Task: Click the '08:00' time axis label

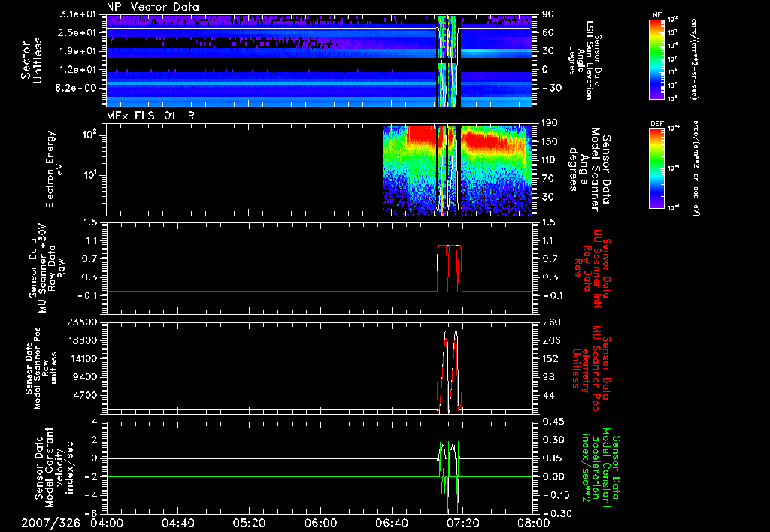Action: pos(534,523)
